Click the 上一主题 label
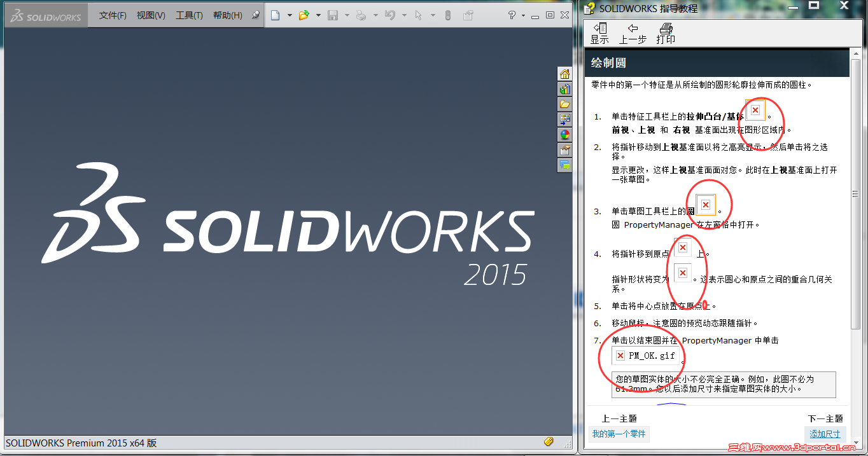The height and width of the screenshot is (456, 868). pos(619,418)
